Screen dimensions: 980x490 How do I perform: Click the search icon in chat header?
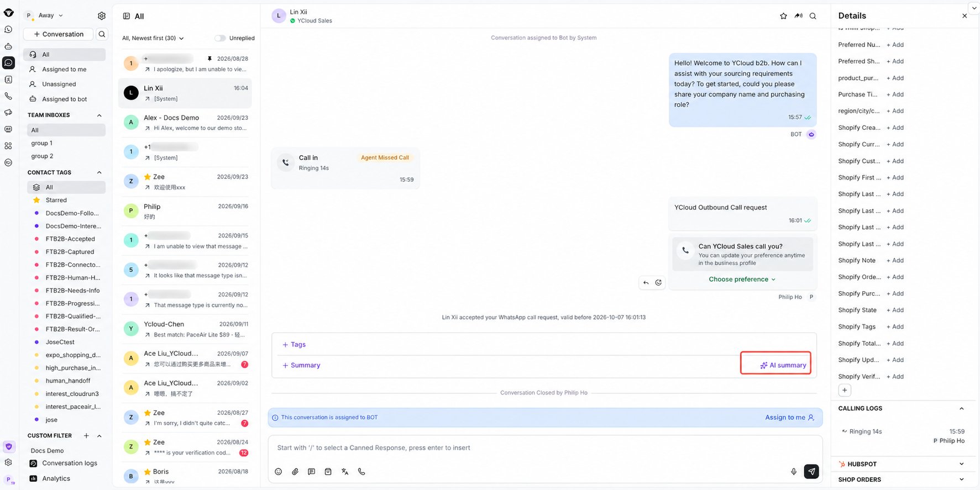tap(813, 16)
